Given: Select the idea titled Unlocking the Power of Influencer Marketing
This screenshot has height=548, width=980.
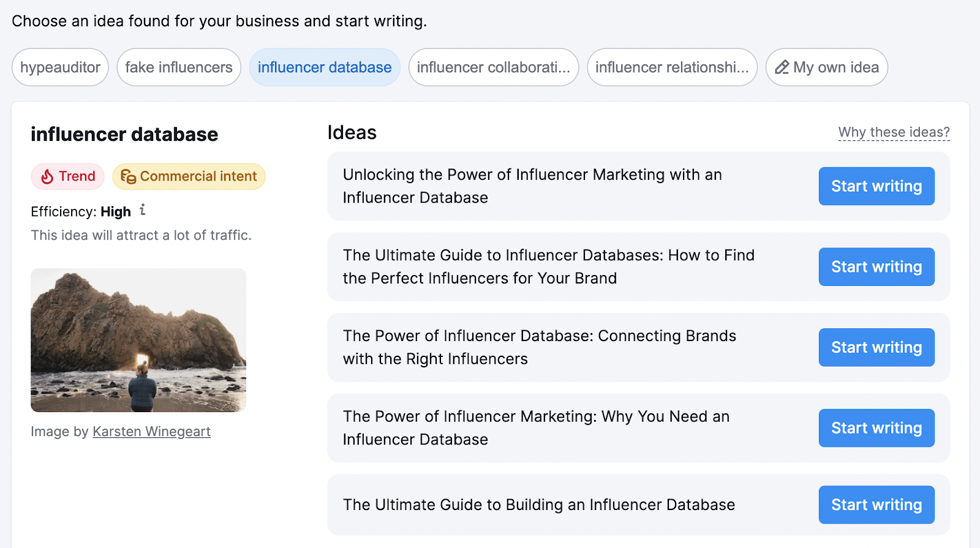Looking at the screenshot, I should point(532,186).
